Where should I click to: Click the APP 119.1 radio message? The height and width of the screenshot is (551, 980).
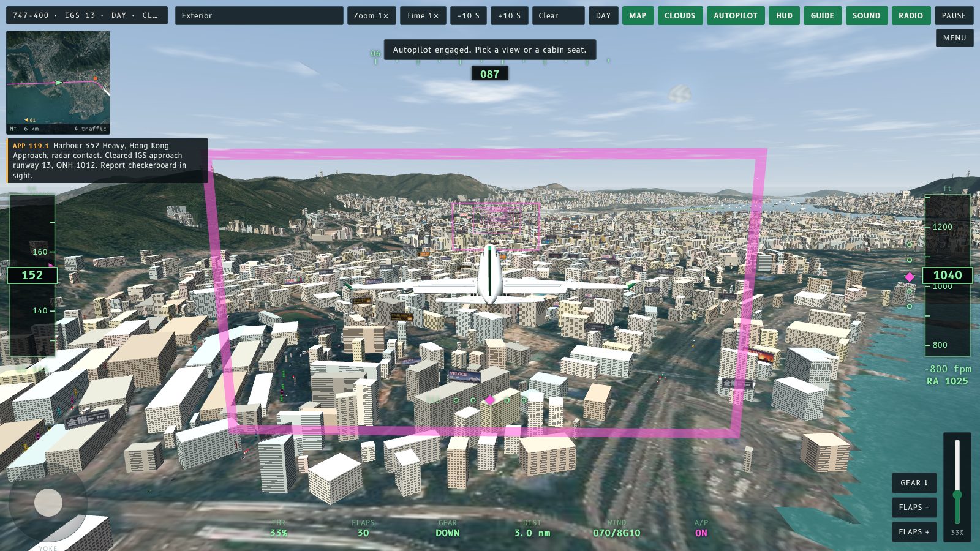click(107, 160)
